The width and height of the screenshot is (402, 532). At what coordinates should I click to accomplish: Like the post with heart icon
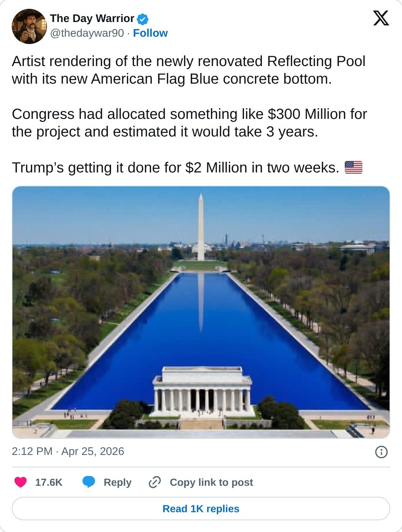(x=21, y=482)
